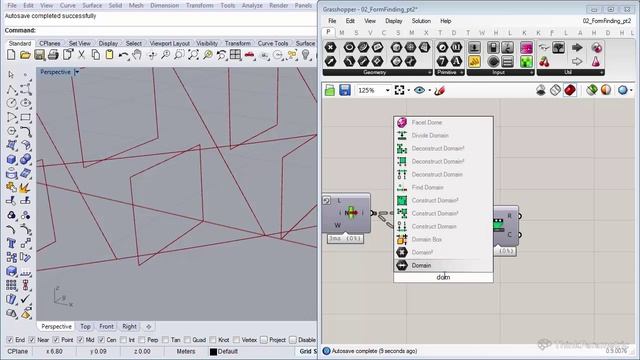Choose Find Domain from search results
This screenshot has height=360, width=640.
[444, 187]
